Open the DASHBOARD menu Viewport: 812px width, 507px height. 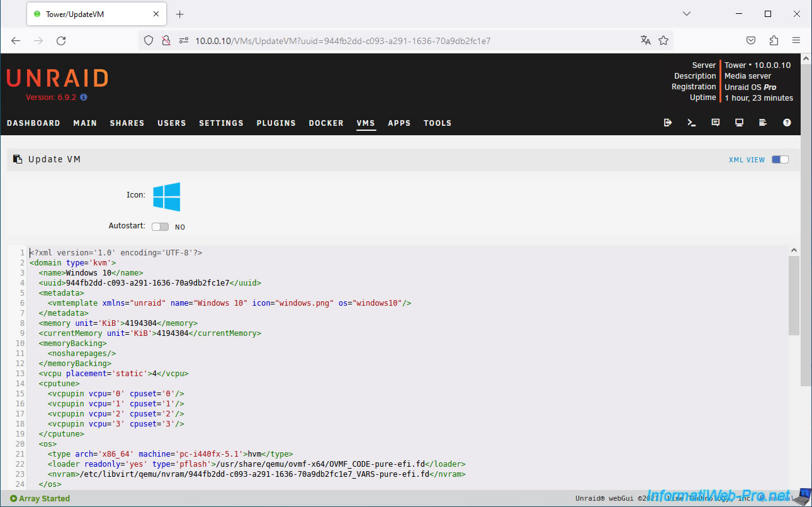point(33,123)
